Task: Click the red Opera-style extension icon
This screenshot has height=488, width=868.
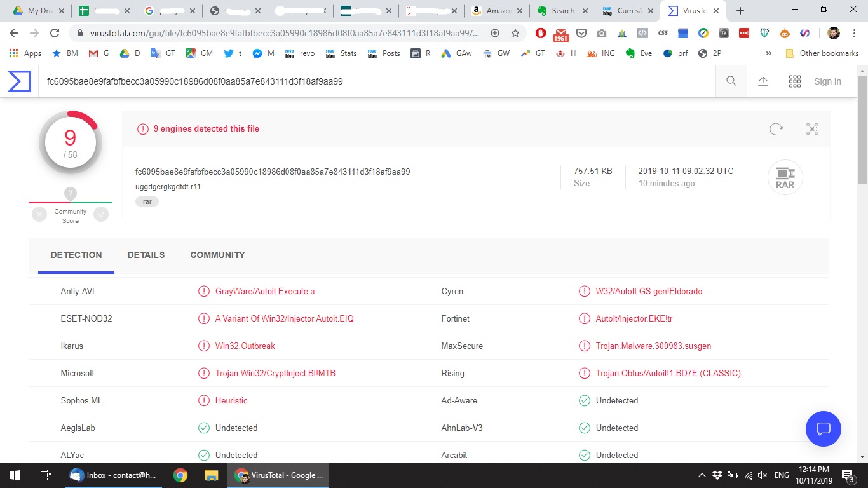Action: click(540, 33)
